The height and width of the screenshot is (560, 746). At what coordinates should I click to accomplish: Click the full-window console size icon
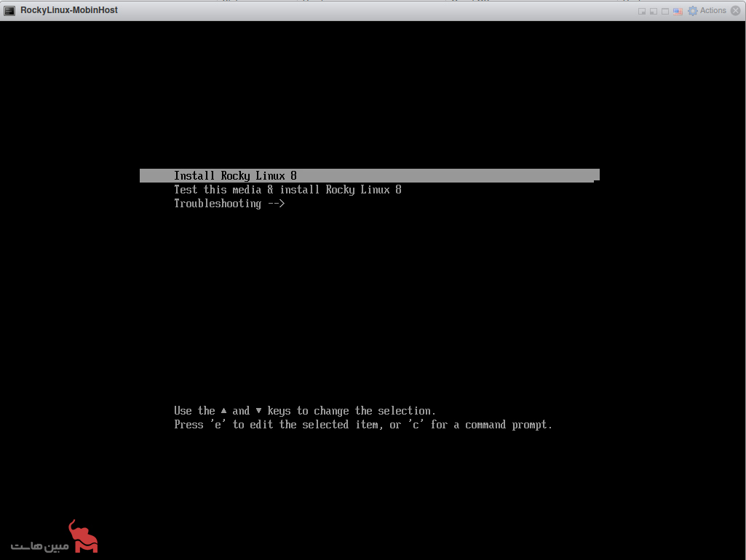click(665, 11)
